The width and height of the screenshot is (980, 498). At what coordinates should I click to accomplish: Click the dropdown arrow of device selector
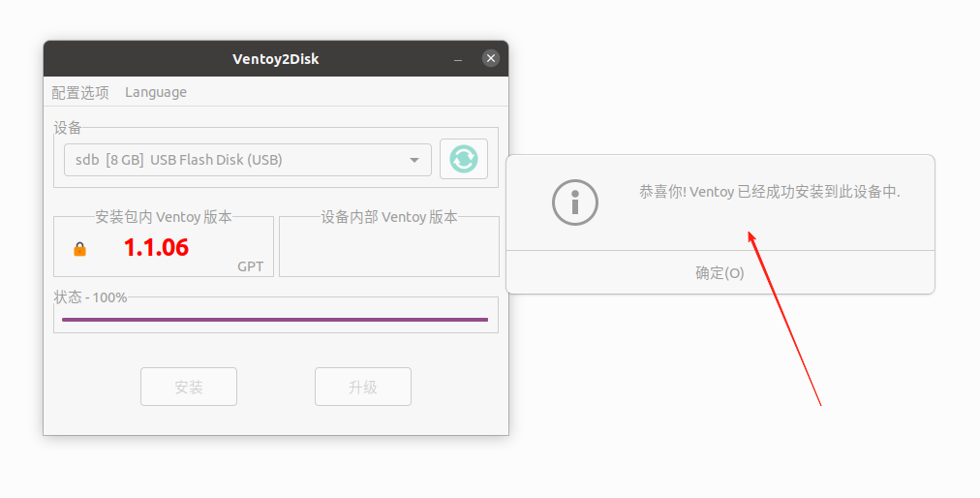413,160
